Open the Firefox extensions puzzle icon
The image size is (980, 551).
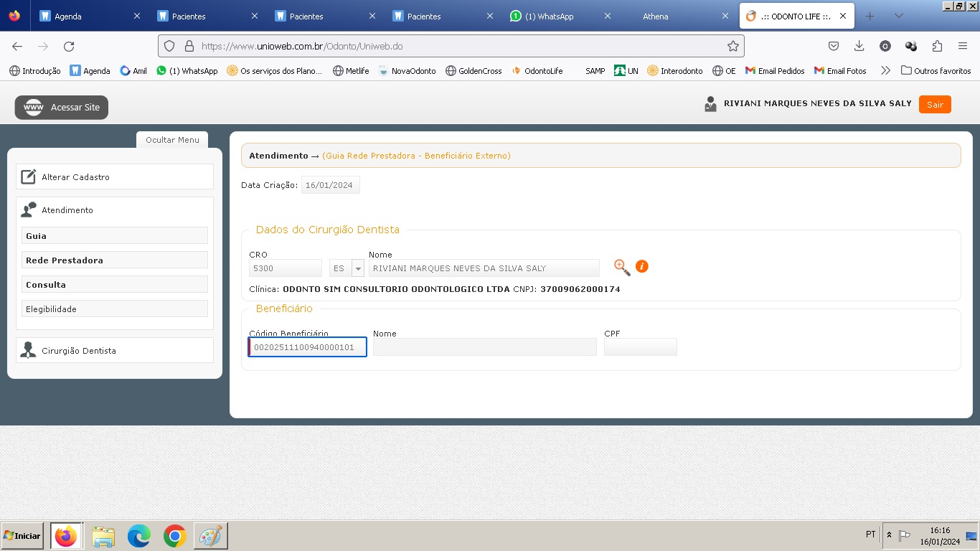937,46
